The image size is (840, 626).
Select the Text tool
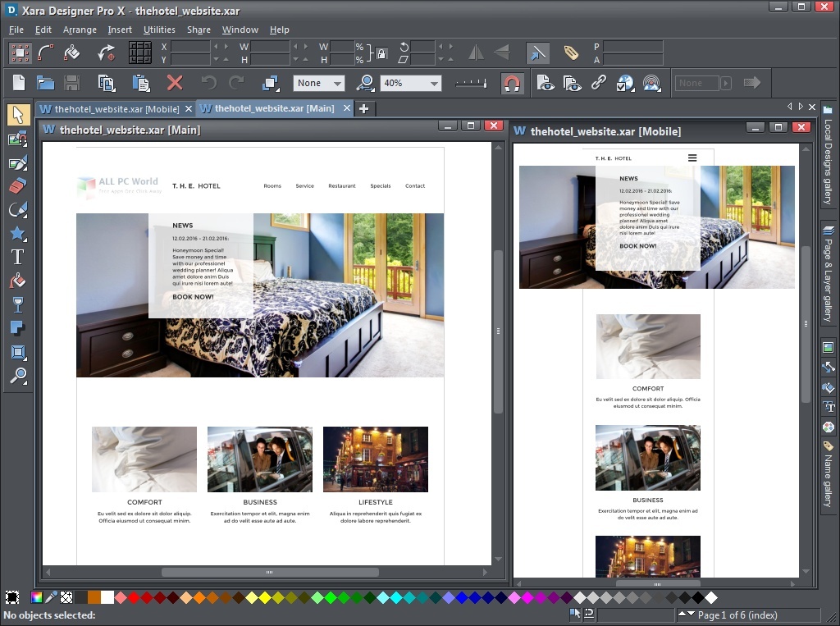pos(17,256)
